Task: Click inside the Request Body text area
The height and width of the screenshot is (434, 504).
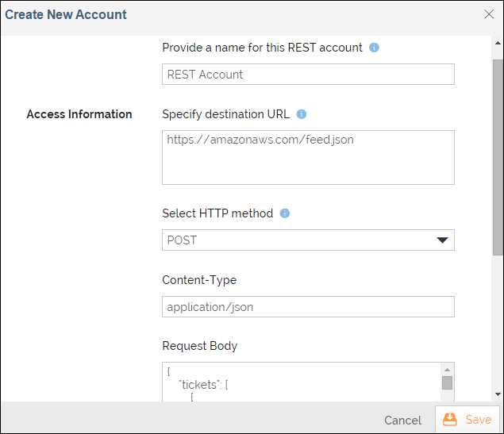Action: pyautogui.click(x=302, y=382)
